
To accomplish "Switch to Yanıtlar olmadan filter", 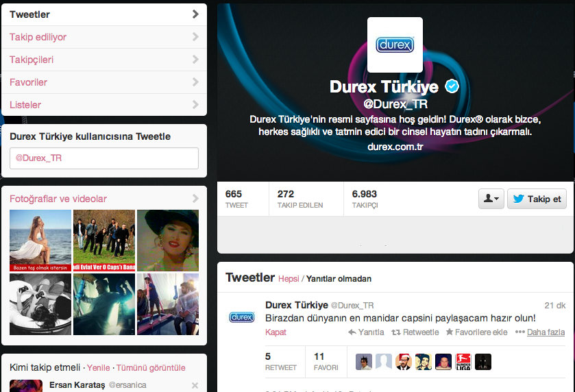I will pos(339,279).
